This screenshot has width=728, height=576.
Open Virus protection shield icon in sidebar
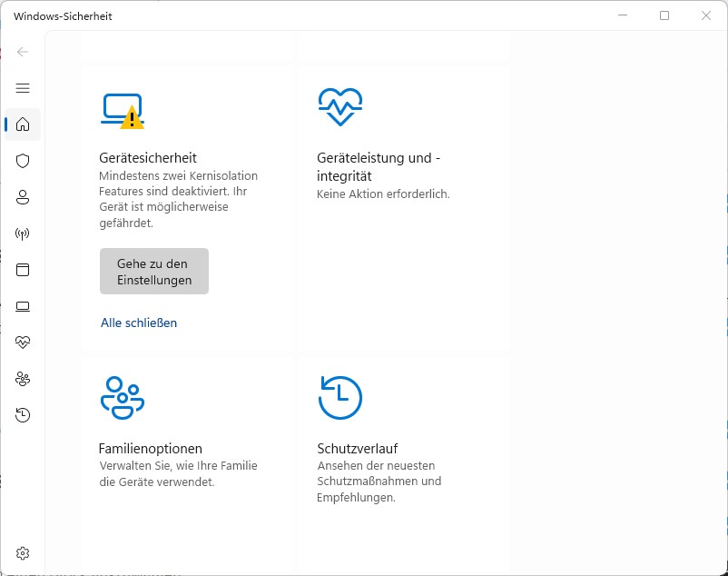pyautogui.click(x=23, y=161)
